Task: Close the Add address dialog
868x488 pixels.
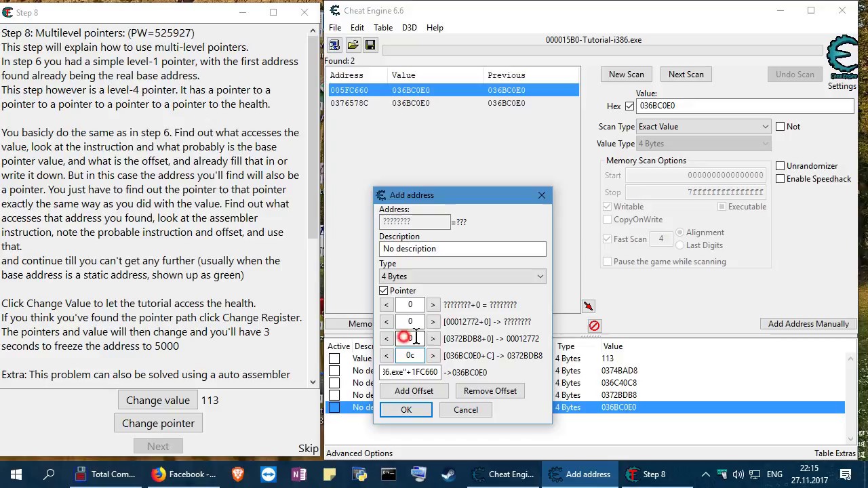Action: [x=541, y=195]
